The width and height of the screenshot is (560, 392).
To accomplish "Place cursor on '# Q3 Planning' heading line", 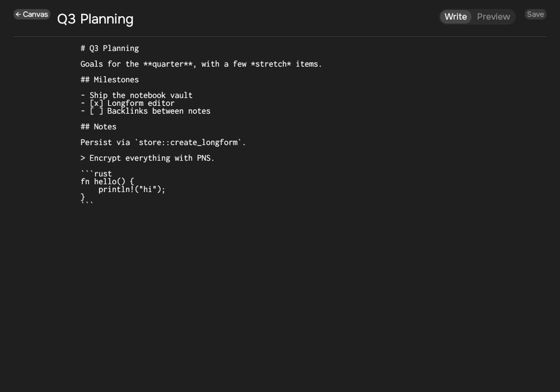I will (x=110, y=48).
